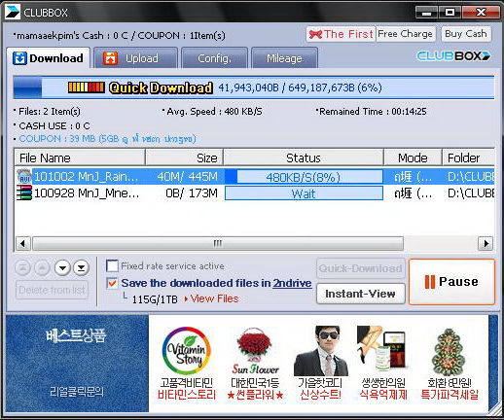This screenshot has height=420, width=504.
Task: Select the 101002 MnJ_Rain file row
Action: tap(255, 177)
